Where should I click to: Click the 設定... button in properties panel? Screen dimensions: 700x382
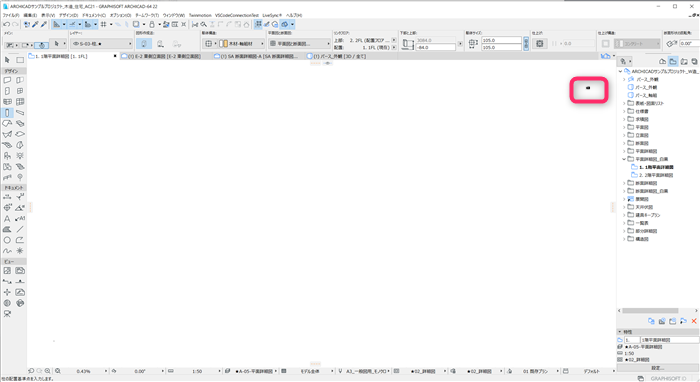coord(658,368)
